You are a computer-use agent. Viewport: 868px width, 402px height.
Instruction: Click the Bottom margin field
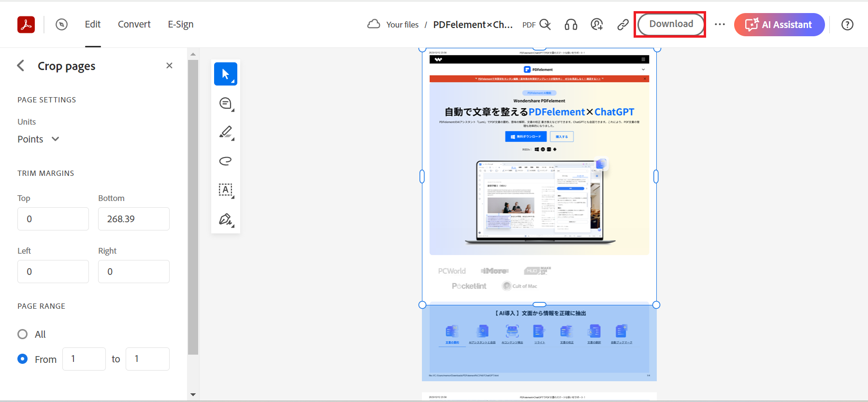pos(134,219)
